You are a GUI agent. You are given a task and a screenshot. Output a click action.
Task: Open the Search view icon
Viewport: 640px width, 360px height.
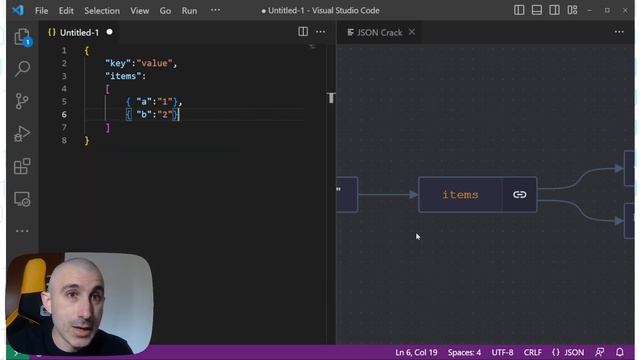click(x=22, y=69)
